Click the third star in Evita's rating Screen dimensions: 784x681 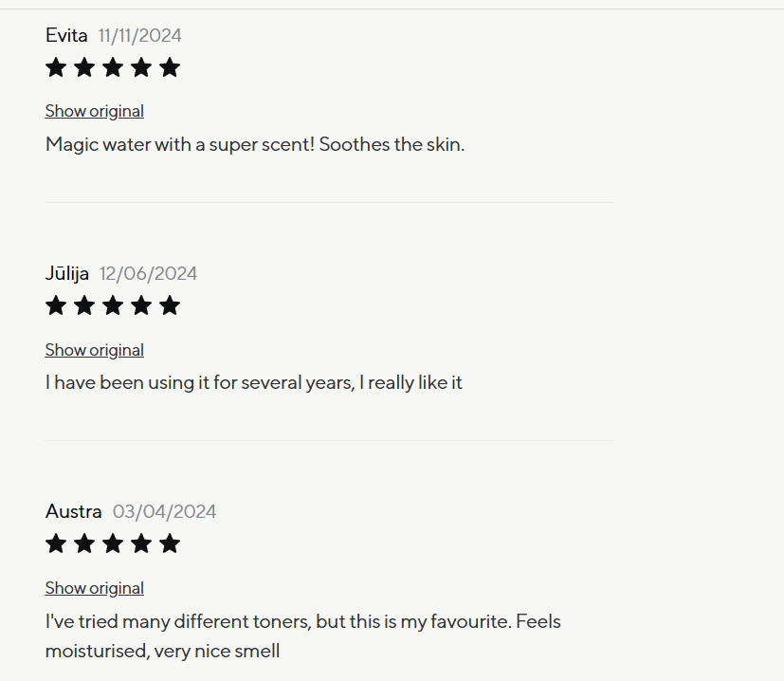pyautogui.click(x=113, y=67)
